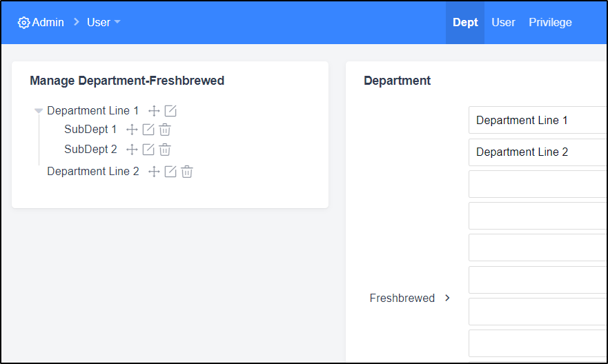Delete SubDept 2 with the trash icon
The height and width of the screenshot is (364, 608).
pos(165,150)
